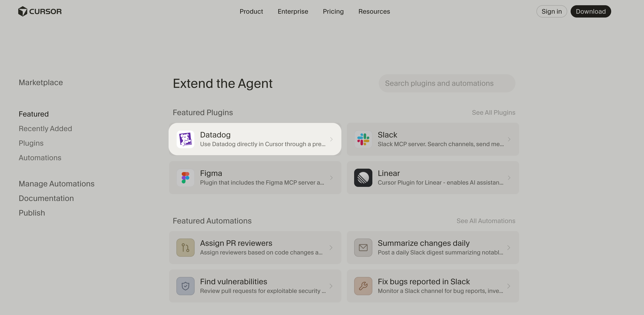Viewport: 644px width, 315px height.
Task: Click the 'Post a daily Slack digest' description
Action: tap(440, 253)
